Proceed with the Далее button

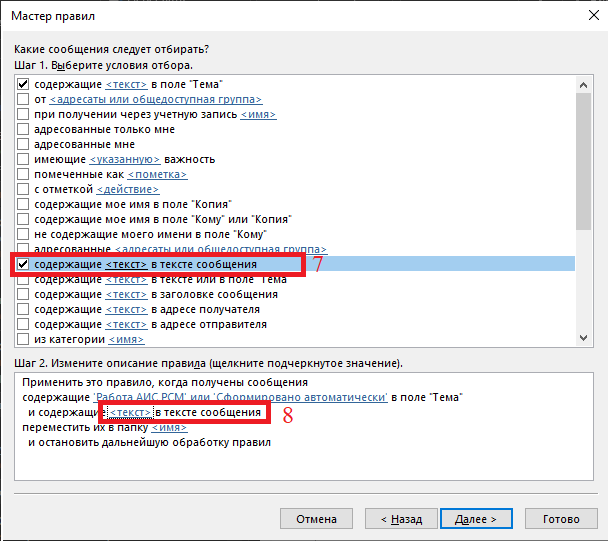[478, 520]
